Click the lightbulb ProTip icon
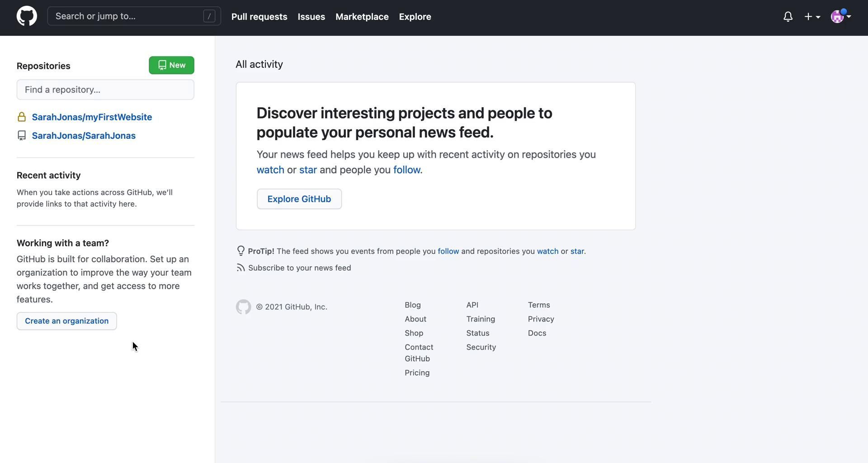The height and width of the screenshot is (463, 868). coord(241,251)
